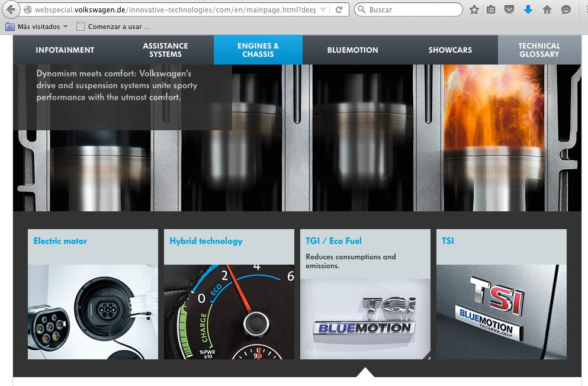Bookmark this page with the star icon
The width and height of the screenshot is (588, 386).
coord(474,9)
